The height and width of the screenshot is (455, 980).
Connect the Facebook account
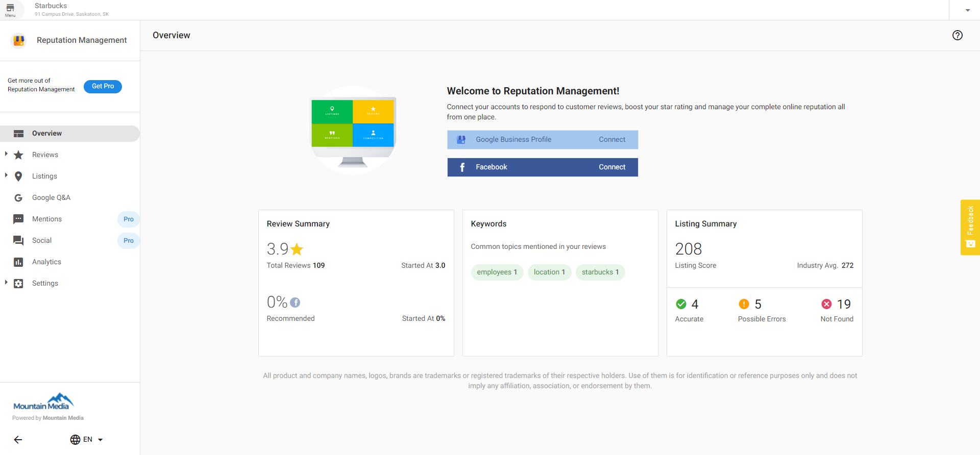543,167
